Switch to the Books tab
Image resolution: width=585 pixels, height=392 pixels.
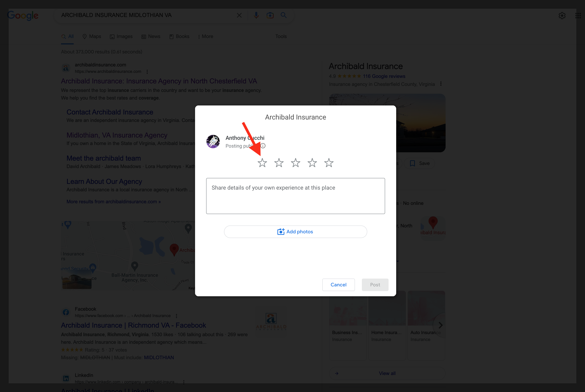point(179,36)
